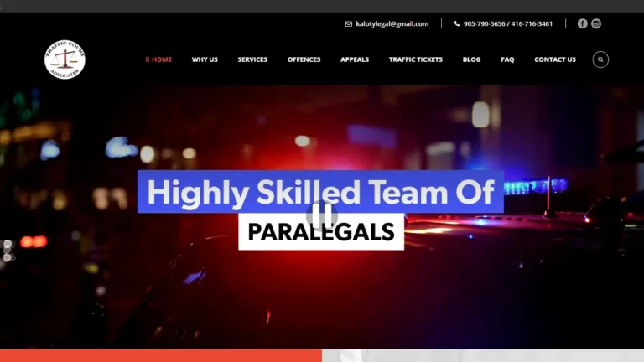Click the kalotylegal@gmail.com email link
This screenshot has height=362, width=644.
click(392, 23)
